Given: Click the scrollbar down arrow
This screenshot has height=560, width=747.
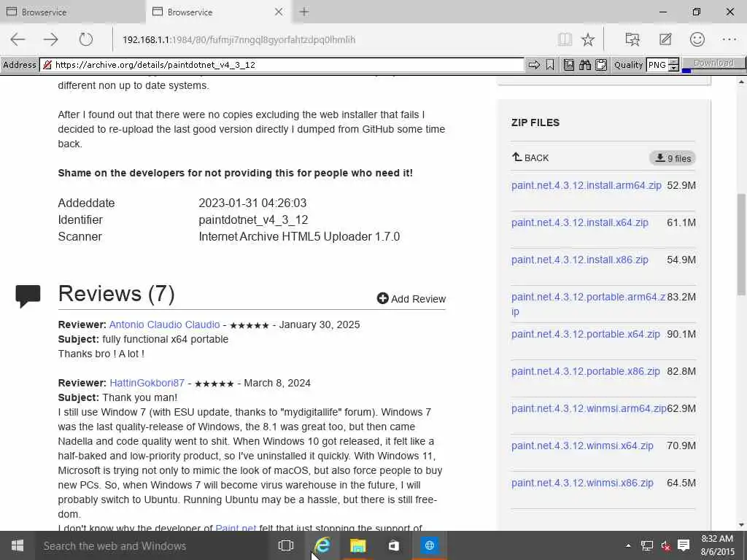Looking at the screenshot, I should (741, 525).
